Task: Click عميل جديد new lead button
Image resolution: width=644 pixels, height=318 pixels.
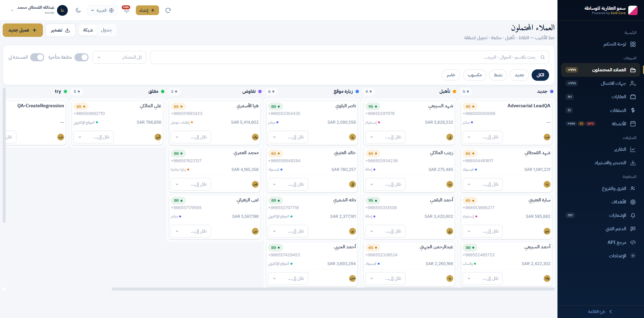Action: coord(23,30)
